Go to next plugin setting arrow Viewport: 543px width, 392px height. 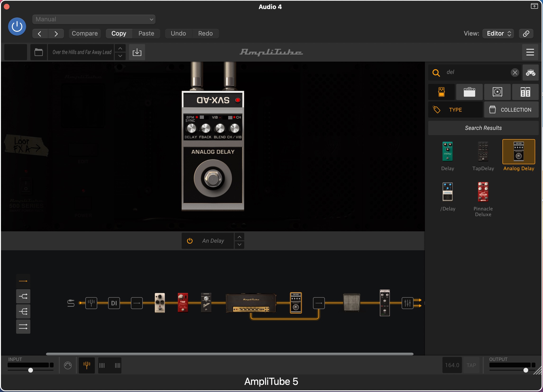click(56, 33)
